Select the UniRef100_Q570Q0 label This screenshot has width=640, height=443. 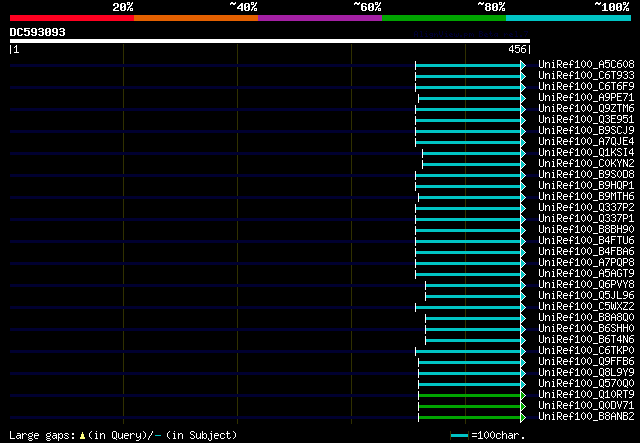586,384
